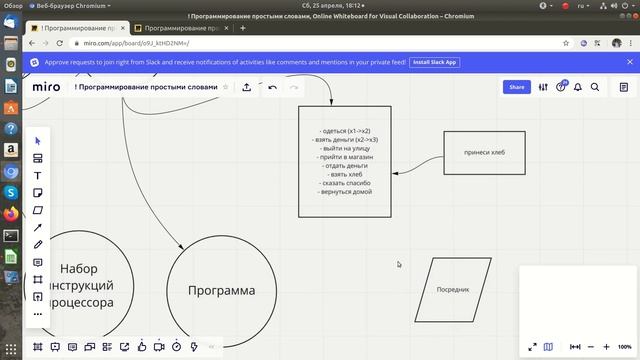The height and width of the screenshot is (360, 640).
Task: Select the Frame tool in left toolbar
Action: point(38,279)
